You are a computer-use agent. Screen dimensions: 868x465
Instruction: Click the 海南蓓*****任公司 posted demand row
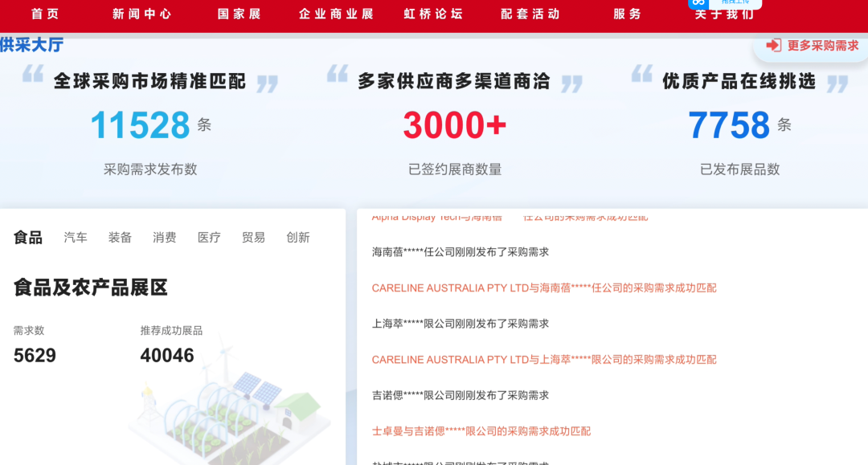[460, 252]
